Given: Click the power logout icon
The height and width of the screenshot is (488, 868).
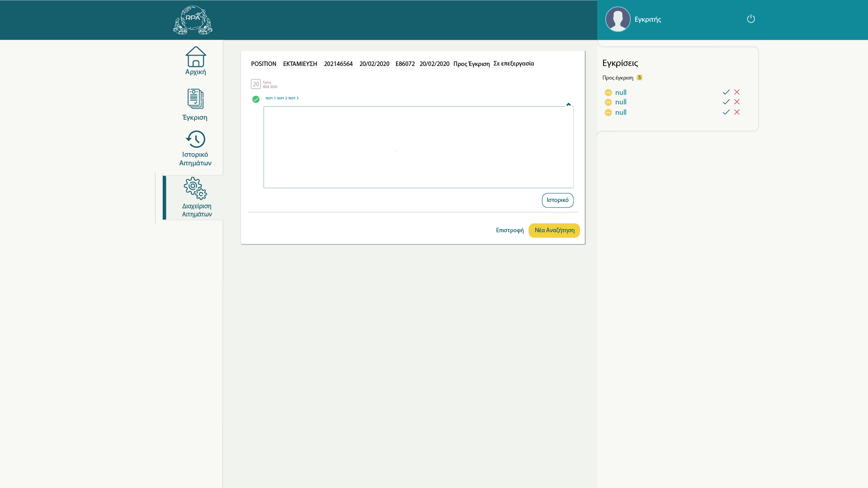Looking at the screenshot, I should (x=751, y=19).
